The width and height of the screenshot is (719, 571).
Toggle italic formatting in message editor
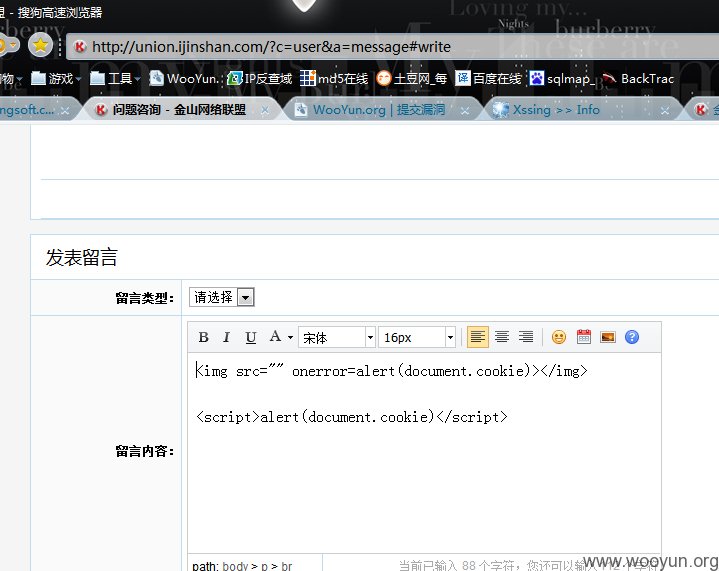[226, 338]
